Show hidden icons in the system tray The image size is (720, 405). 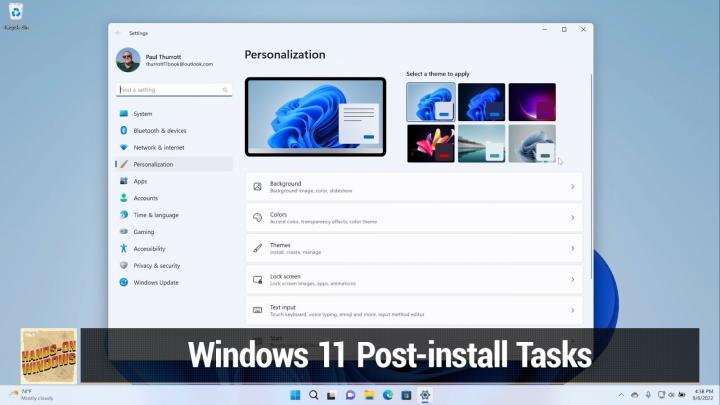621,395
